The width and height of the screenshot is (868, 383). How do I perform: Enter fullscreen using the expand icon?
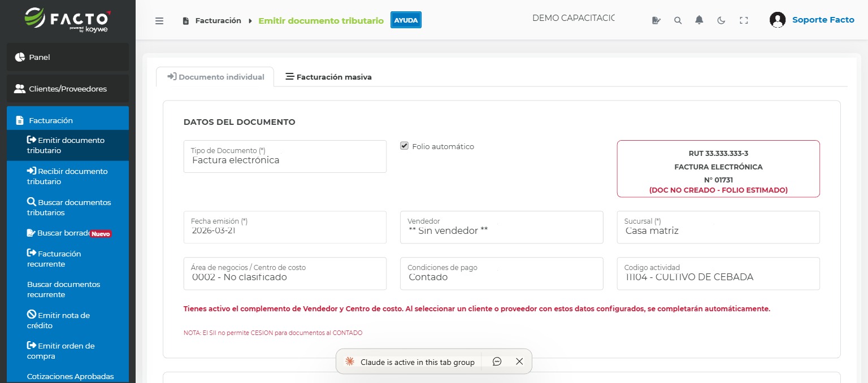coord(744,20)
